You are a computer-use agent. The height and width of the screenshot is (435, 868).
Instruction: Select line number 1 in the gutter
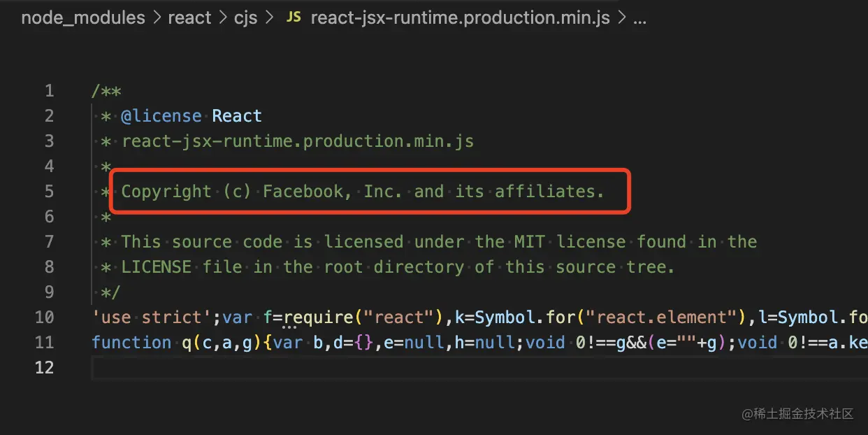click(49, 91)
